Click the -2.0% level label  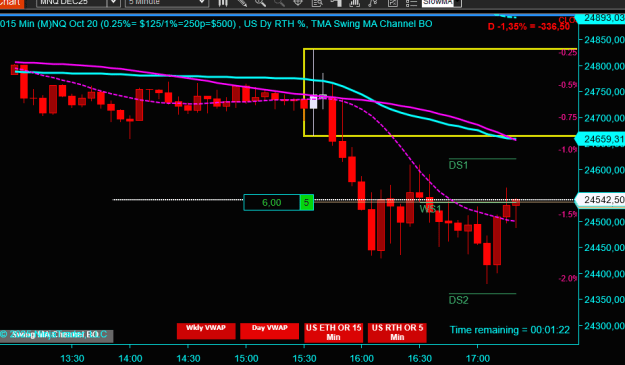(x=568, y=278)
